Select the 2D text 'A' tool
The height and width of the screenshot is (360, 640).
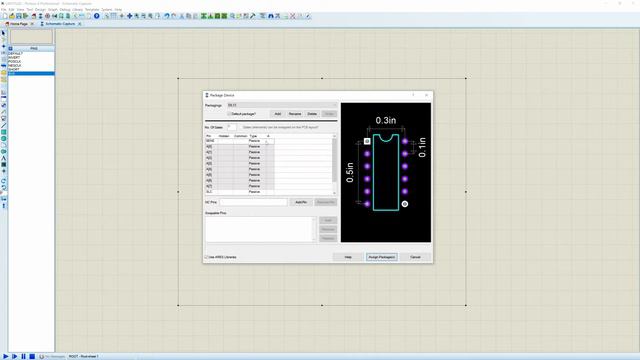(x=4, y=158)
